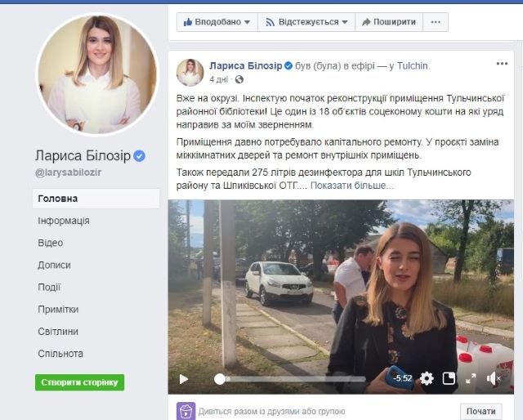Open post options three-dot menu
The height and width of the screenshot is (420, 523).
(502, 64)
